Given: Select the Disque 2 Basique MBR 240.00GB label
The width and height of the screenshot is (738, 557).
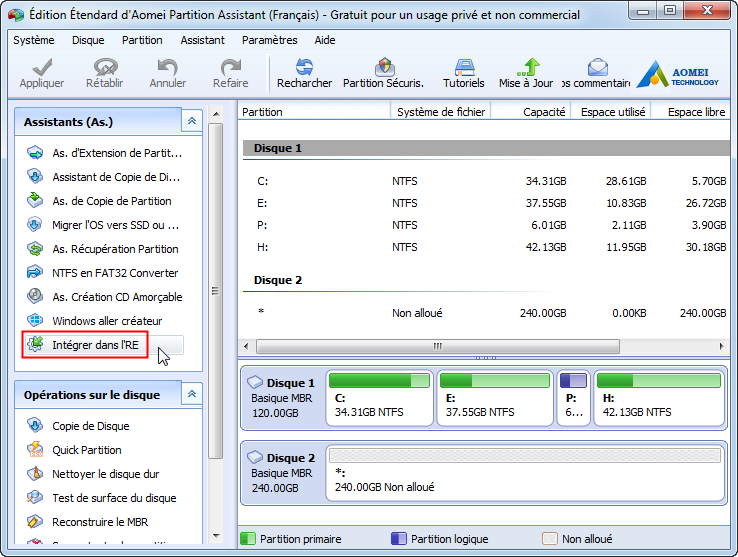Looking at the screenshot, I should click(x=282, y=473).
